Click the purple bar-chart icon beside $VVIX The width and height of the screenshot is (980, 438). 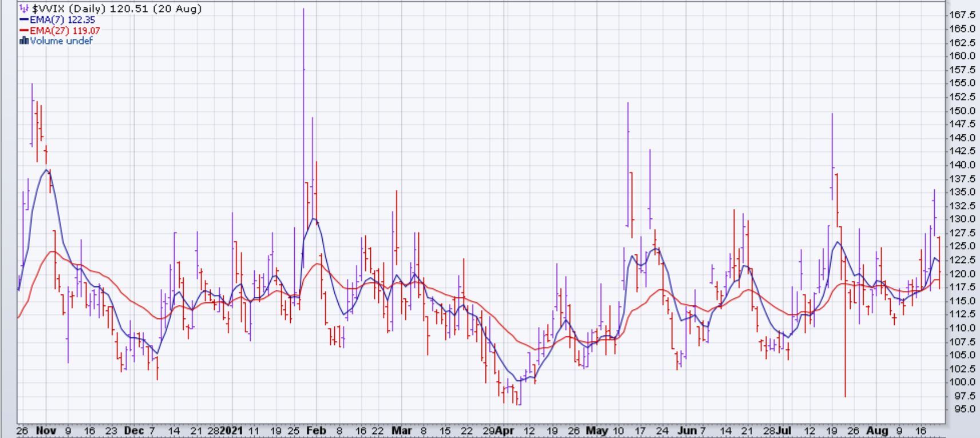pos(24,9)
